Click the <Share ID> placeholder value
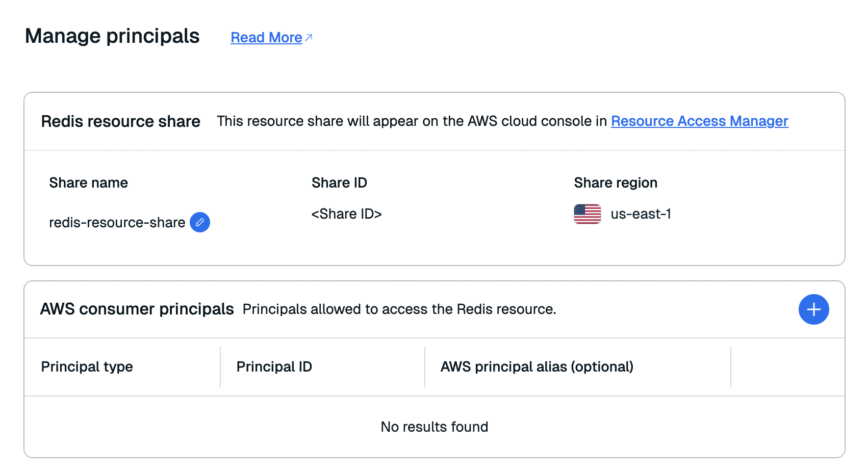 click(346, 214)
